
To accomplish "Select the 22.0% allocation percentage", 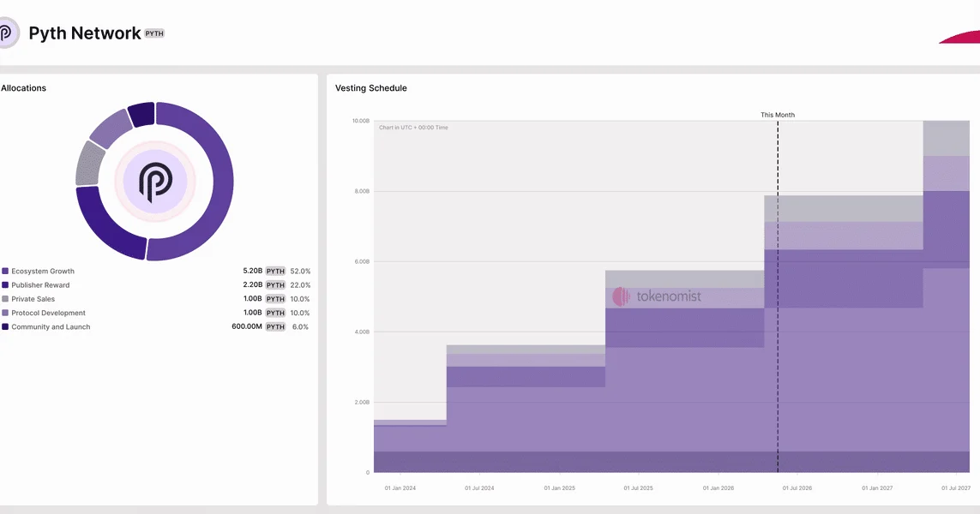I will 300,284.
